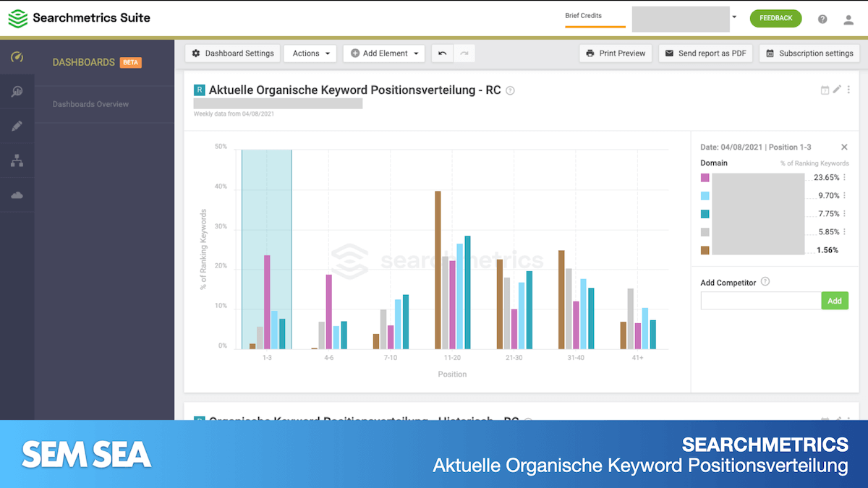Open options menu for the 23.65% domain
Viewport: 868px width, 488px height.
(x=844, y=178)
